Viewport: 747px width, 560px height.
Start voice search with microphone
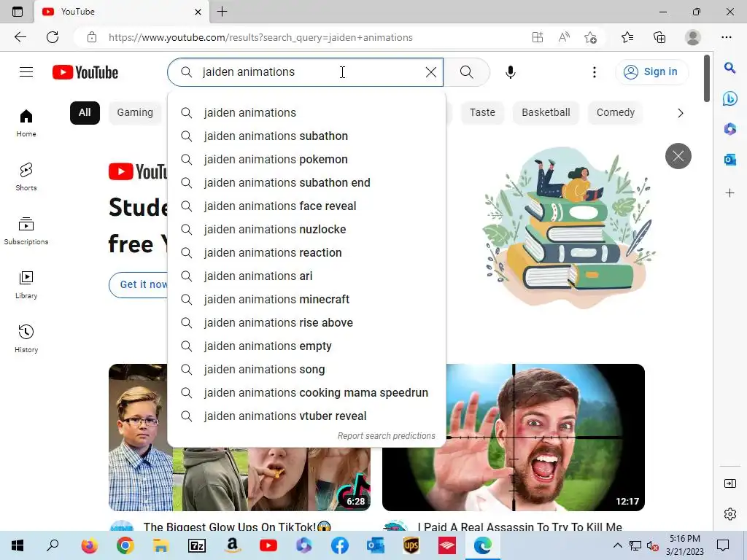(510, 72)
